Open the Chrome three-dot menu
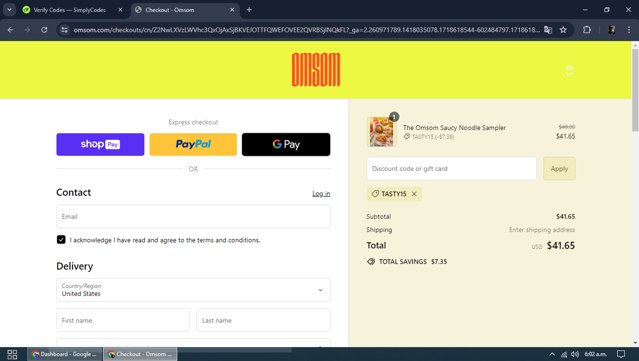 coord(629,30)
